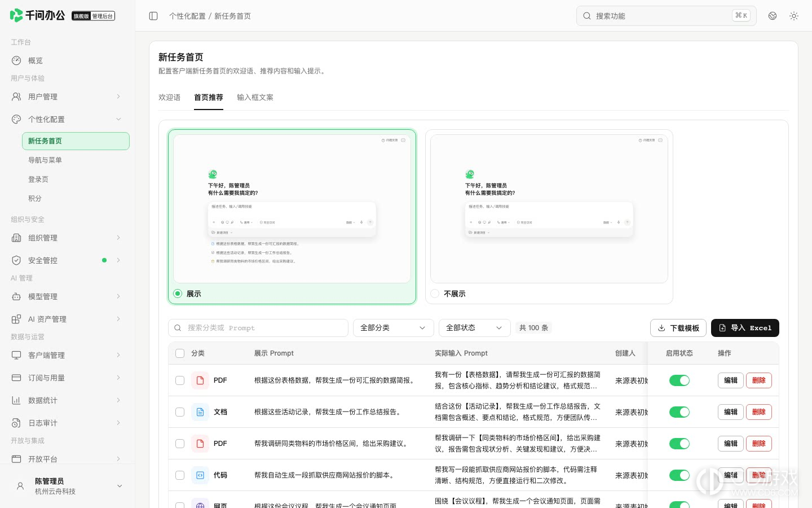Open the 全部分类 dropdown
Screen dimensions: 812x508
394,328
